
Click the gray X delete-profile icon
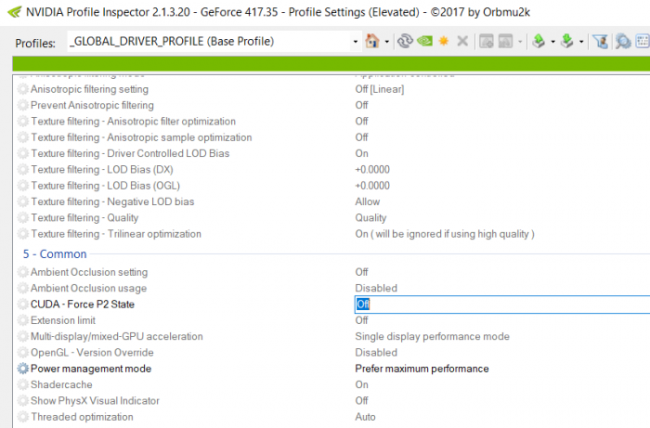pyautogui.click(x=462, y=41)
